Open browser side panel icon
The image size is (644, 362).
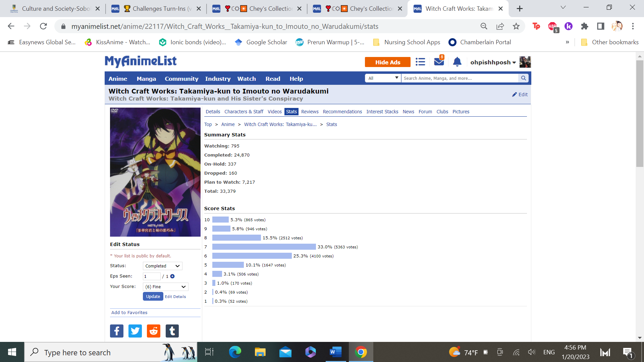click(x=601, y=26)
